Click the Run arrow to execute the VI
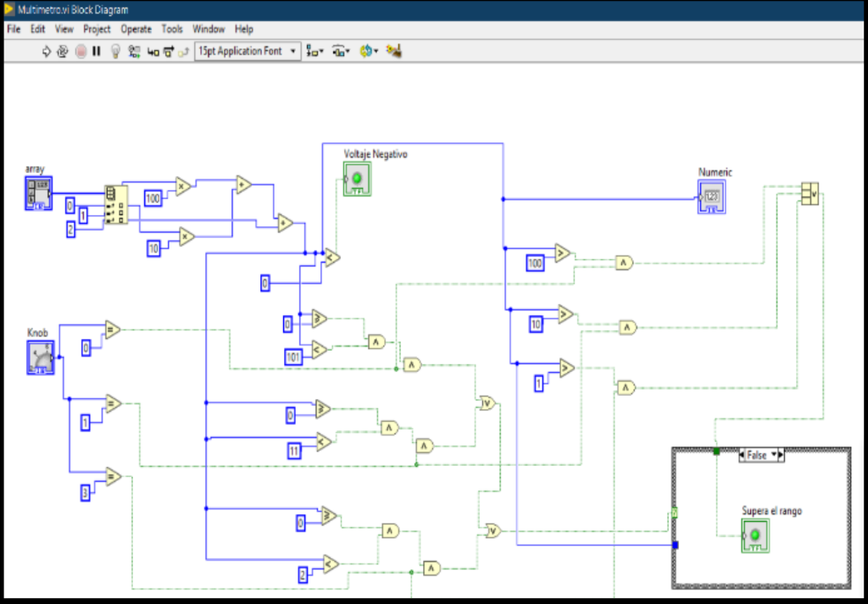The height and width of the screenshot is (604, 868). pyautogui.click(x=45, y=51)
